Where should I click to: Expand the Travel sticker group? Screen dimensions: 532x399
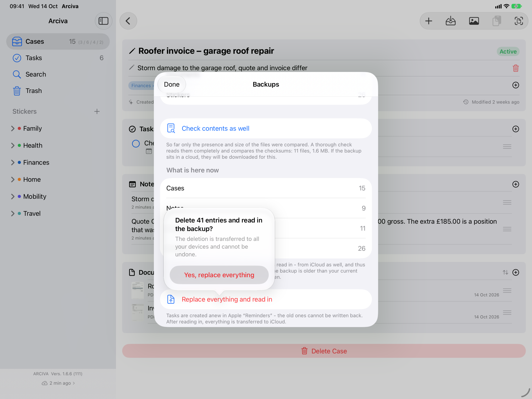(x=13, y=214)
